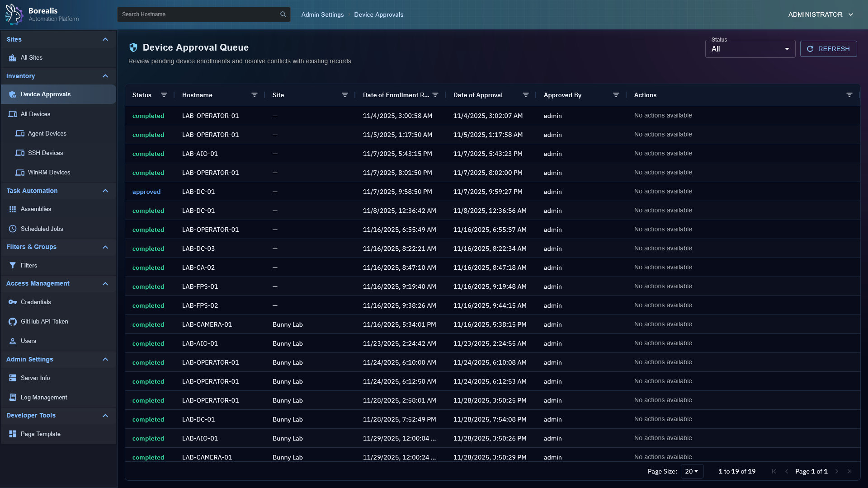Click the search magnifier icon
Screen dimensions: 868x488
point(283,14)
